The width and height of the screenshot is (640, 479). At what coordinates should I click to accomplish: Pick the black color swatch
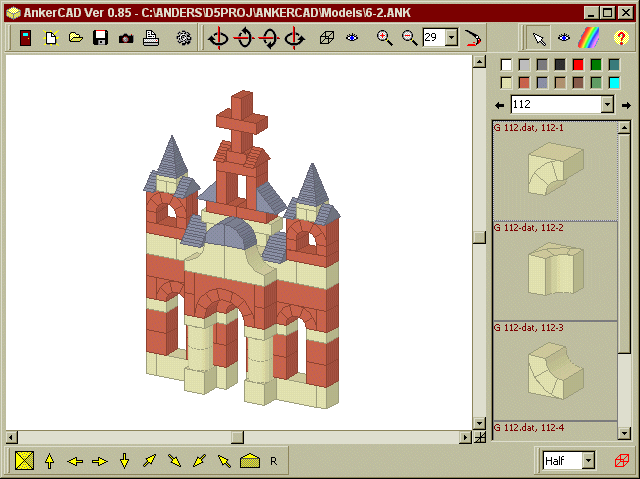coord(560,64)
